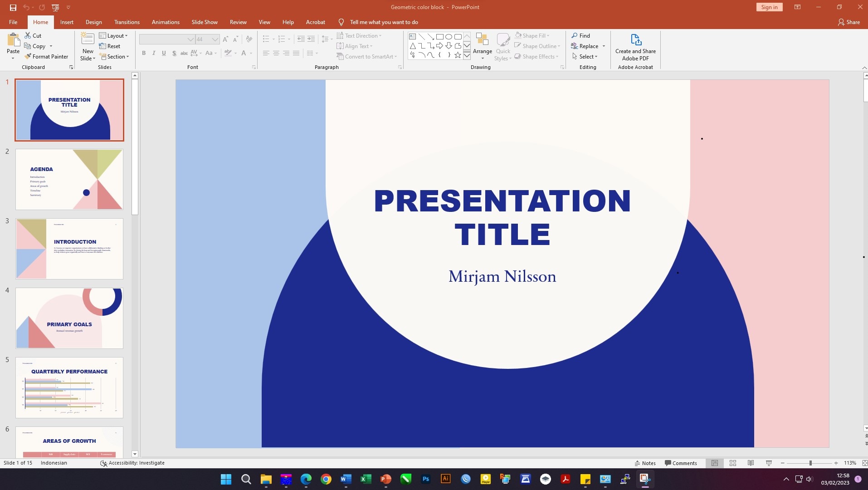Click the Arrange icon
Image resolution: width=868 pixels, height=490 pixels.
[483, 46]
